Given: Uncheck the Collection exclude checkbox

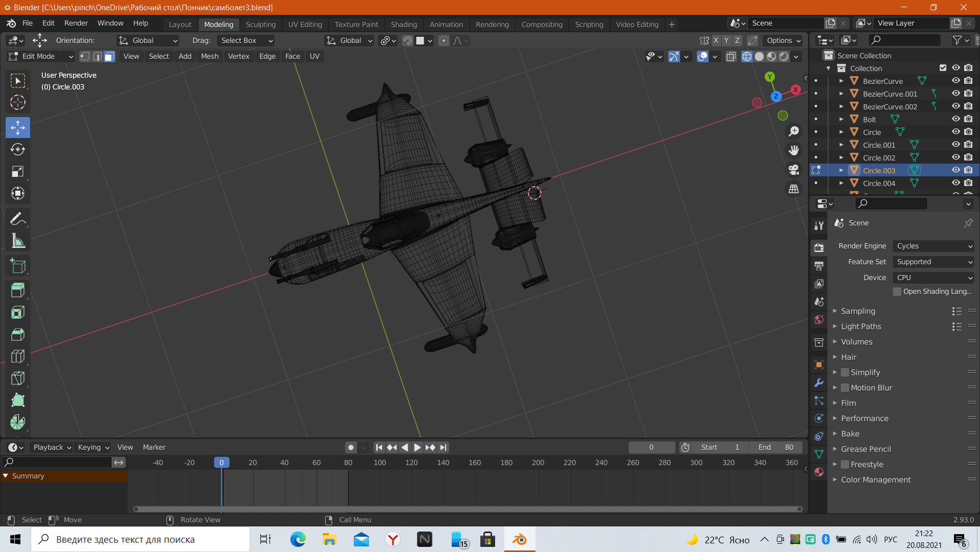Looking at the screenshot, I should coord(943,68).
